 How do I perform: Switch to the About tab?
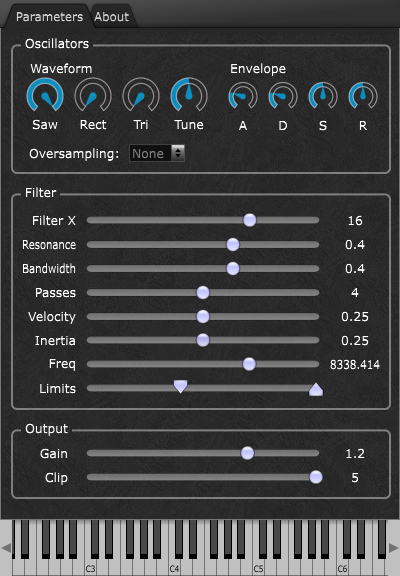pyautogui.click(x=112, y=17)
